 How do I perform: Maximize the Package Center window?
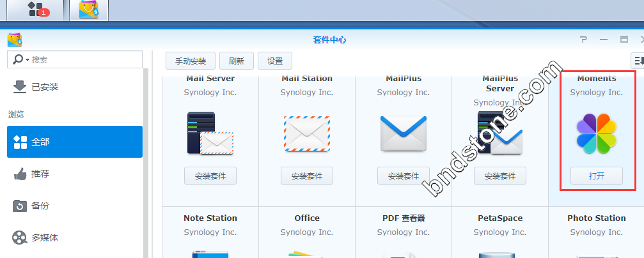tap(624, 40)
